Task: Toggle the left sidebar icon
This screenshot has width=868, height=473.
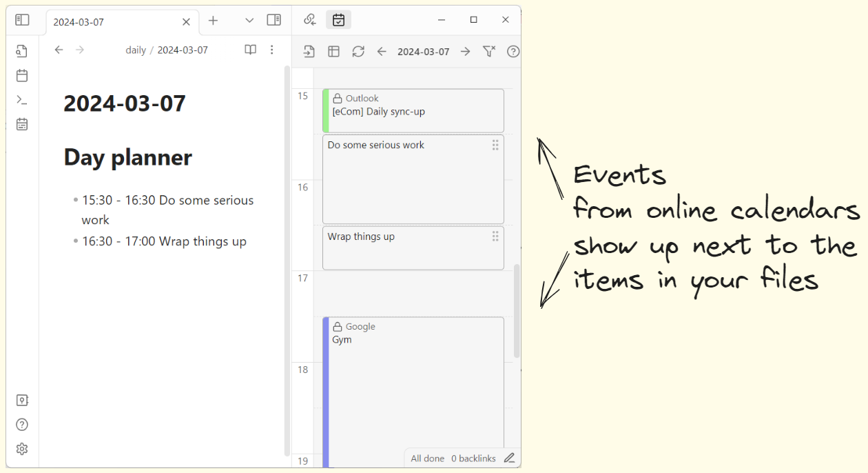Action: (22, 20)
